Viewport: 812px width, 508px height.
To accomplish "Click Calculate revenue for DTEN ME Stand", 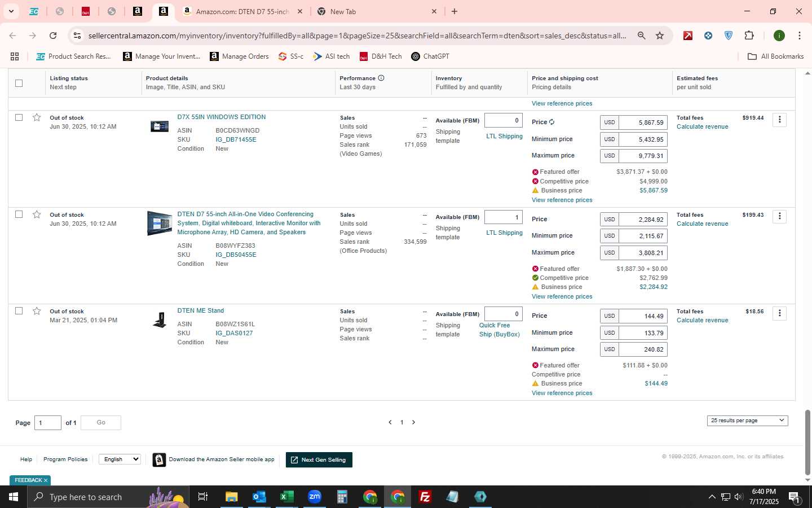I will click(702, 320).
